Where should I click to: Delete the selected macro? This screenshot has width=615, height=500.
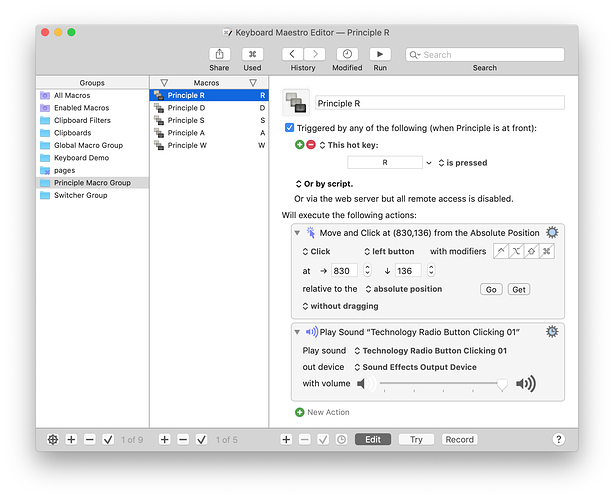pyautogui.click(x=183, y=440)
